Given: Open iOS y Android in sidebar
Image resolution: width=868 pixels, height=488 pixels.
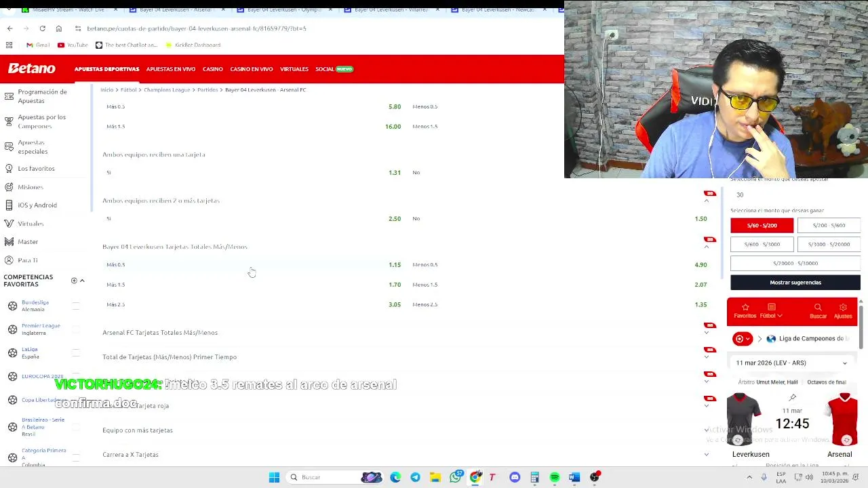Looking at the screenshot, I should click(x=37, y=205).
